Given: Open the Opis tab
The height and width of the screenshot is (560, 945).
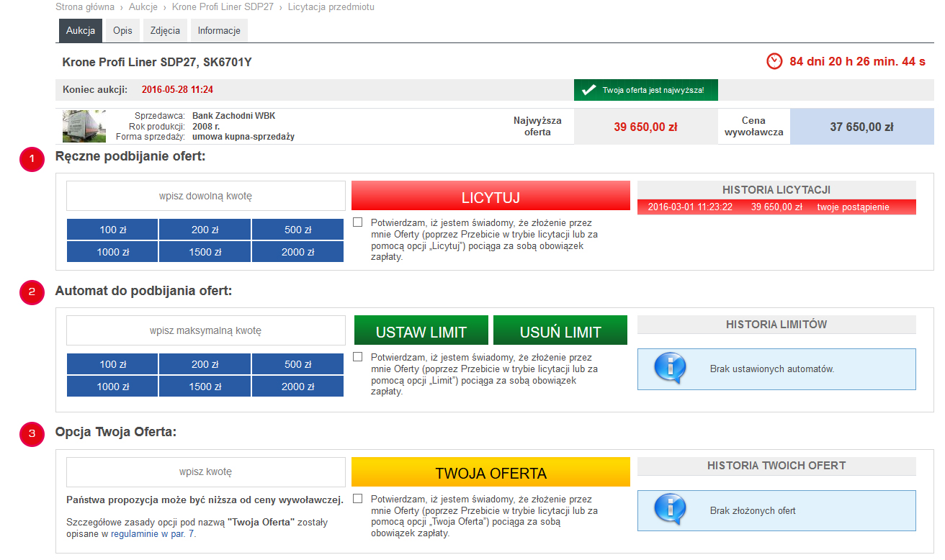Looking at the screenshot, I should (122, 31).
